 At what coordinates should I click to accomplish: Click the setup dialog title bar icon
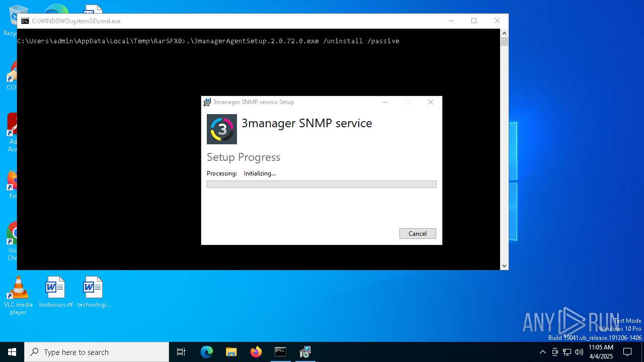click(x=207, y=102)
